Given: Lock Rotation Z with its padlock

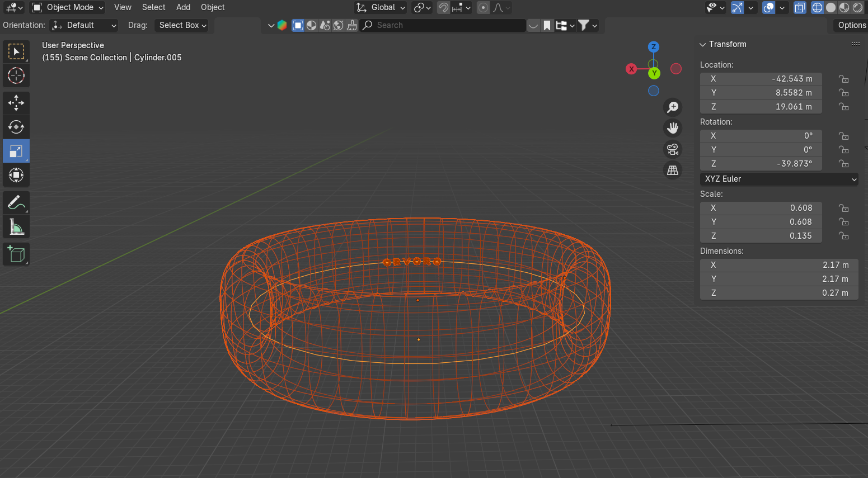Looking at the screenshot, I should coord(844,164).
